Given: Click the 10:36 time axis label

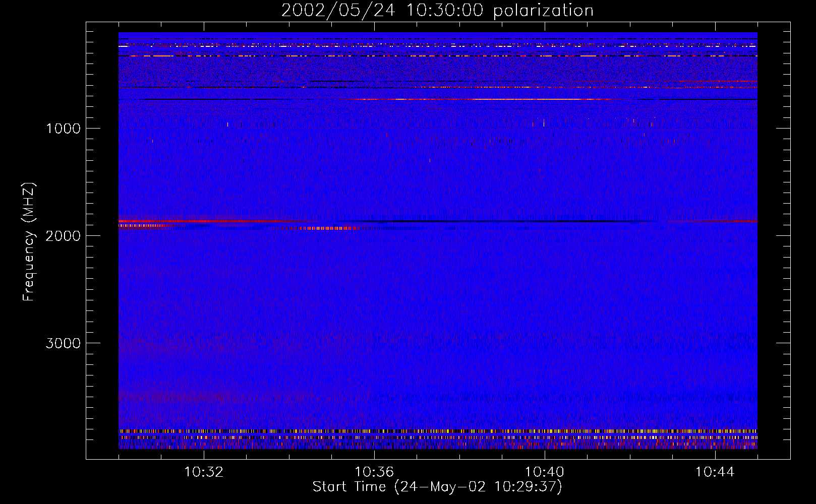Looking at the screenshot, I should tap(374, 472).
